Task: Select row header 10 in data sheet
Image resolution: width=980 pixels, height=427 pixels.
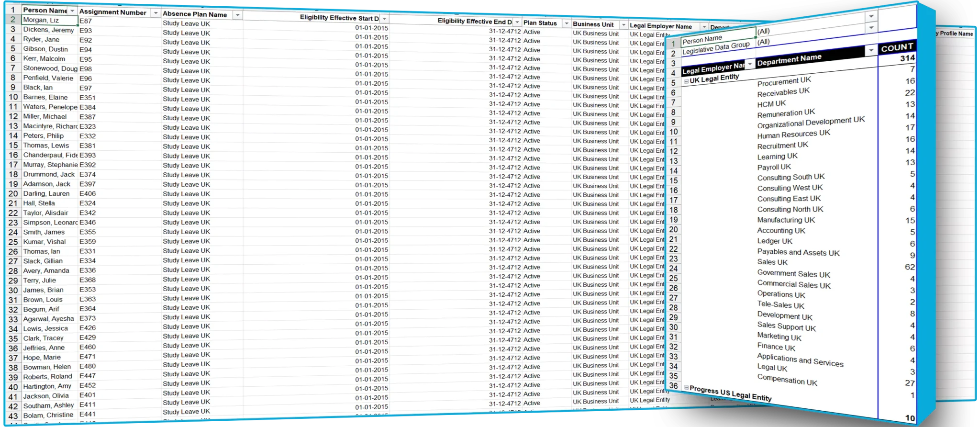Action: pyautogui.click(x=13, y=97)
